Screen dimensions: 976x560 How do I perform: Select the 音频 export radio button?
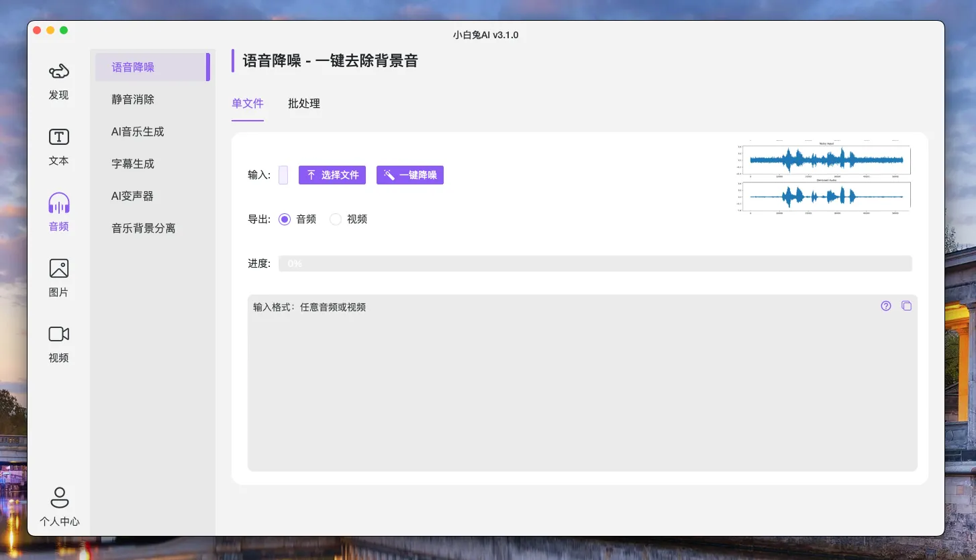(x=285, y=219)
